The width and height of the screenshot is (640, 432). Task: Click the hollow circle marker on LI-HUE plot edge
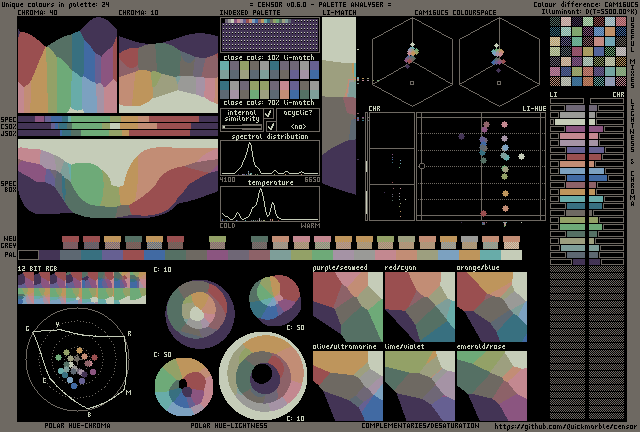422,166
